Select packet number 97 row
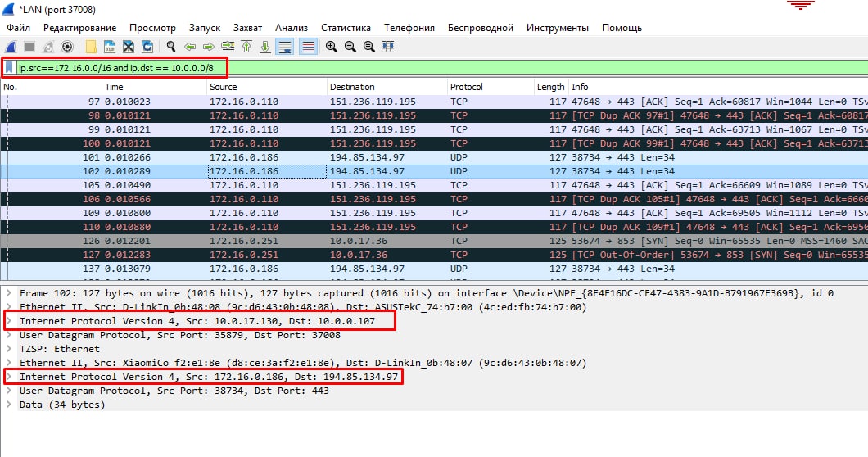The width and height of the screenshot is (868, 457). [434, 102]
